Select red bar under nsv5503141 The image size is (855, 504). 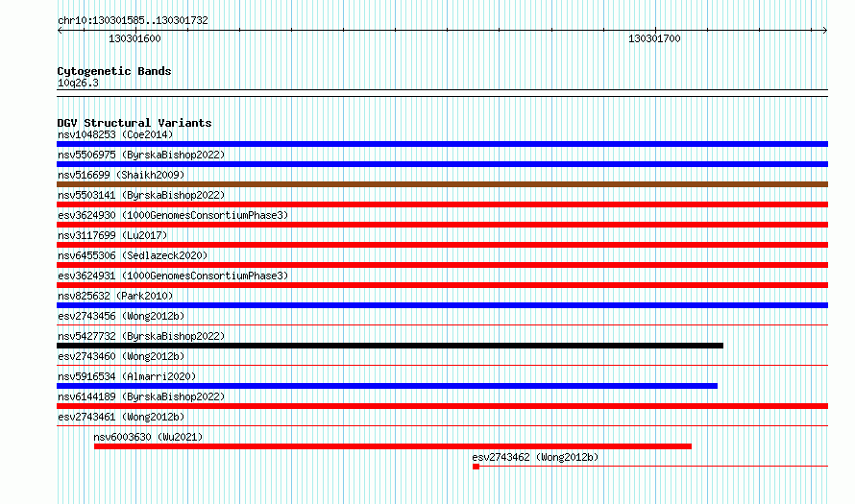point(442,204)
